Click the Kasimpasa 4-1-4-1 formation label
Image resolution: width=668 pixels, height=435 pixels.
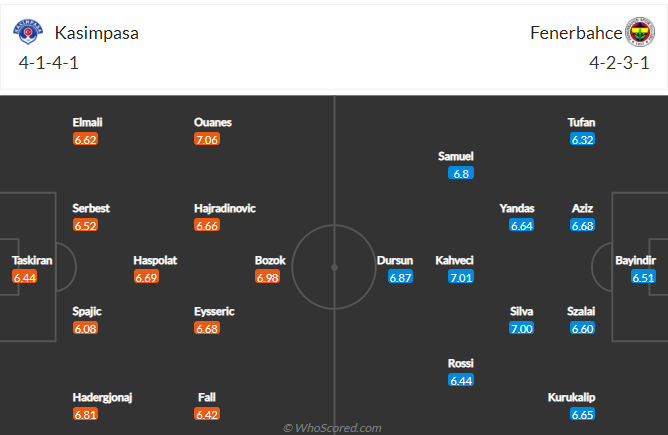point(49,63)
